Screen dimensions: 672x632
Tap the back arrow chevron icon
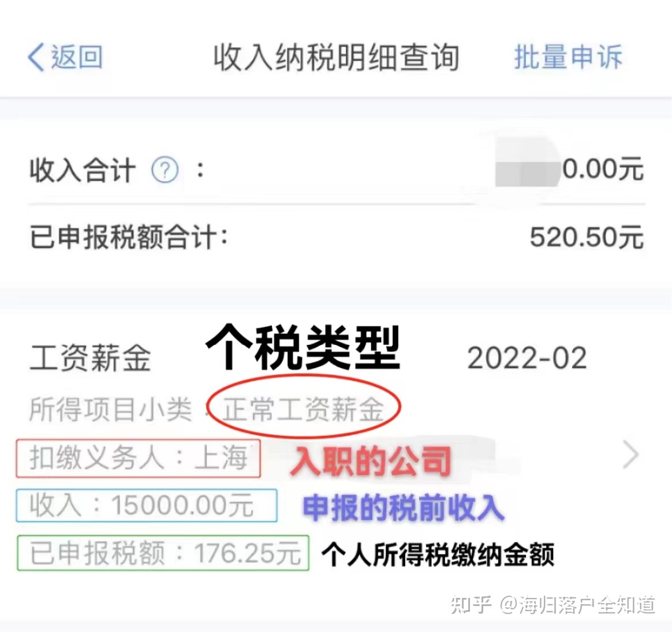[x=36, y=57]
